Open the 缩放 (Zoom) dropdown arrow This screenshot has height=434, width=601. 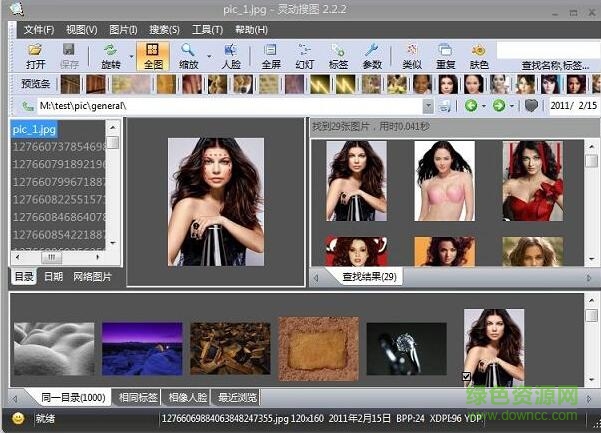(209, 55)
